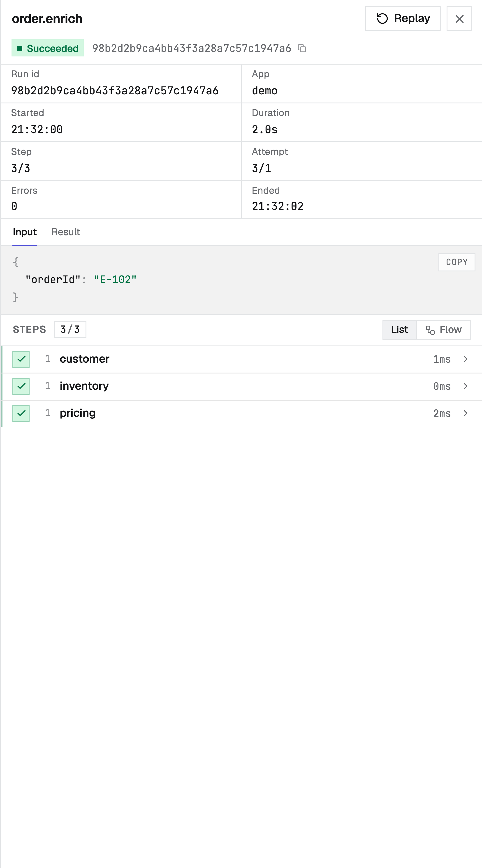Open the pricing step row
The image size is (482, 868).
(241, 413)
